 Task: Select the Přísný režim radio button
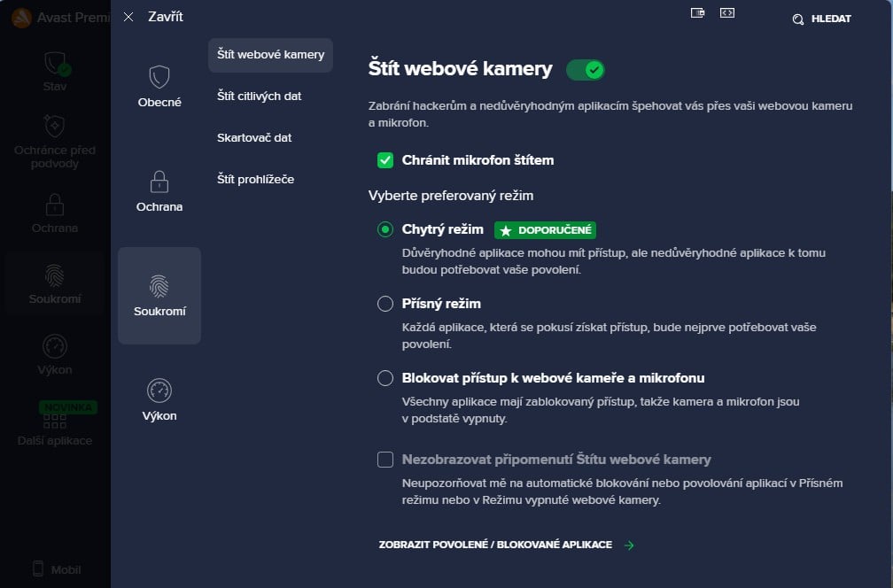385,303
